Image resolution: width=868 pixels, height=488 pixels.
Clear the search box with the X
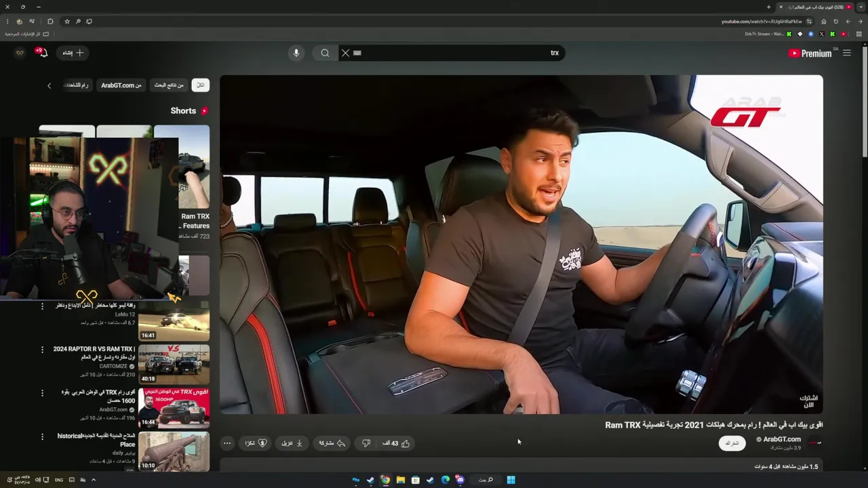(x=345, y=53)
